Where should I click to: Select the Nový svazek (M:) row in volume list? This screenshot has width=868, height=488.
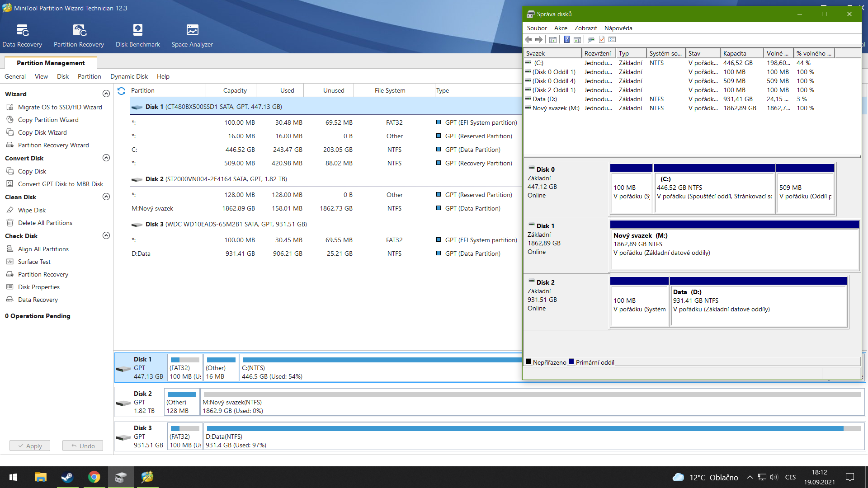[555, 108]
